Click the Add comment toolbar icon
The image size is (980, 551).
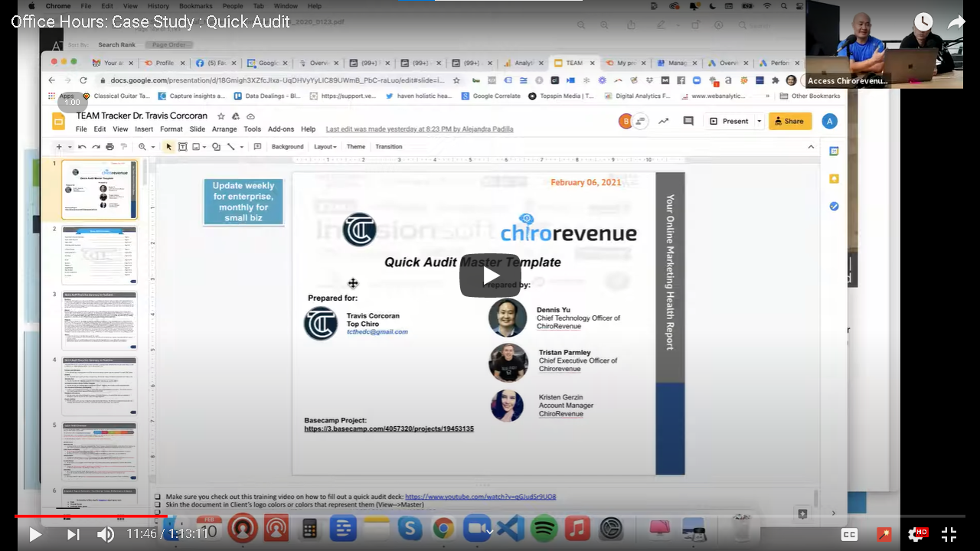pyautogui.click(x=257, y=146)
